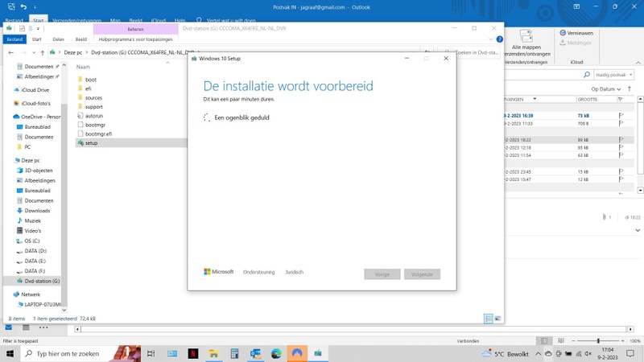Click the Juridisch link in Setup
Image resolution: width=644 pixels, height=362 pixels.
pyautogui.click(x=294, y=272)
